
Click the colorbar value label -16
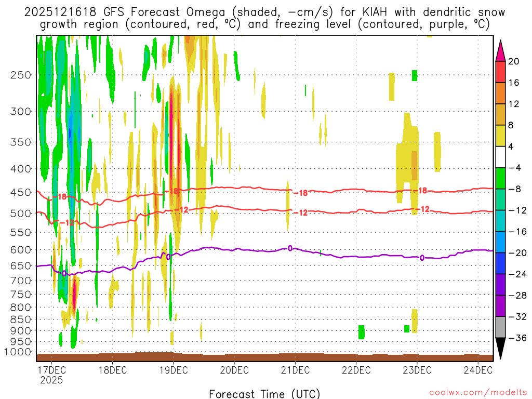517,231
